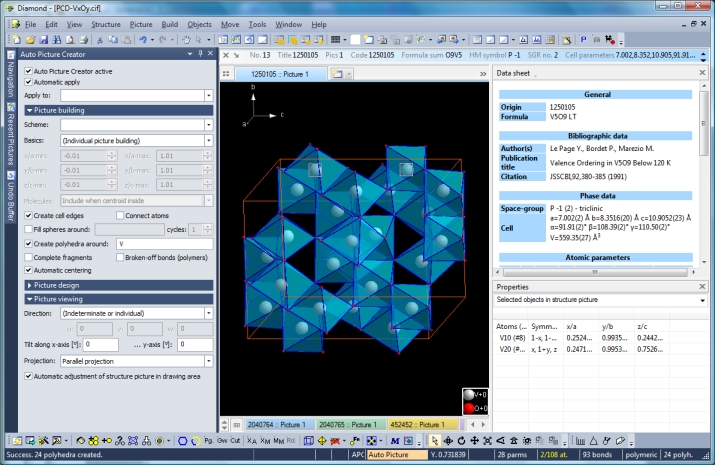The image size is (715, 465).
Task: Open the Structure menu
Action: click(x=105, y=22)
